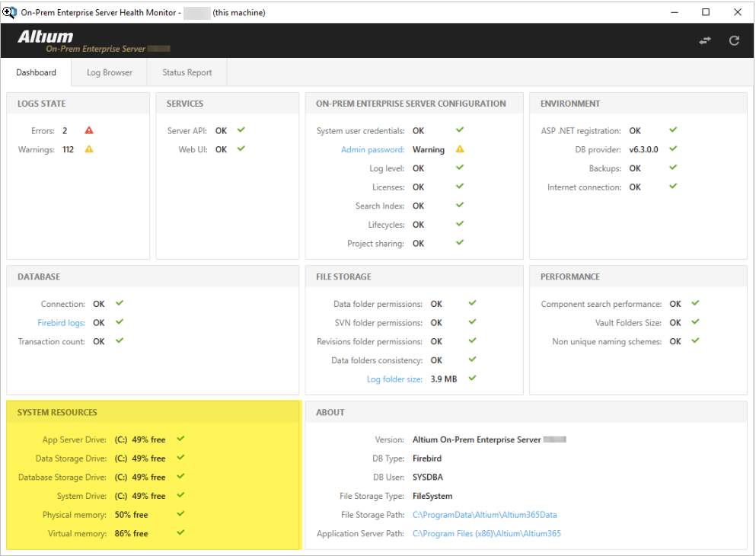Click the check mark for Component search performance
Viewport: 756px width, 556px height.
(x=695, y=303)
